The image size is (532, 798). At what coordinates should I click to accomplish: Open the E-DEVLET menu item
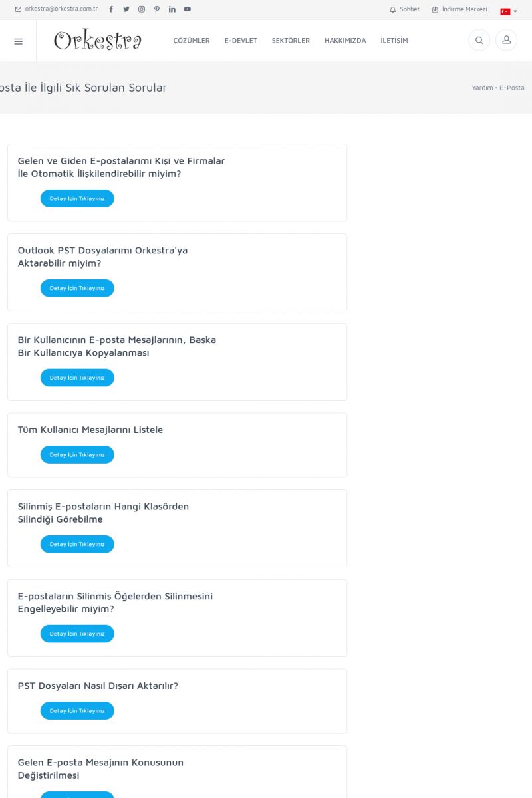241,41
